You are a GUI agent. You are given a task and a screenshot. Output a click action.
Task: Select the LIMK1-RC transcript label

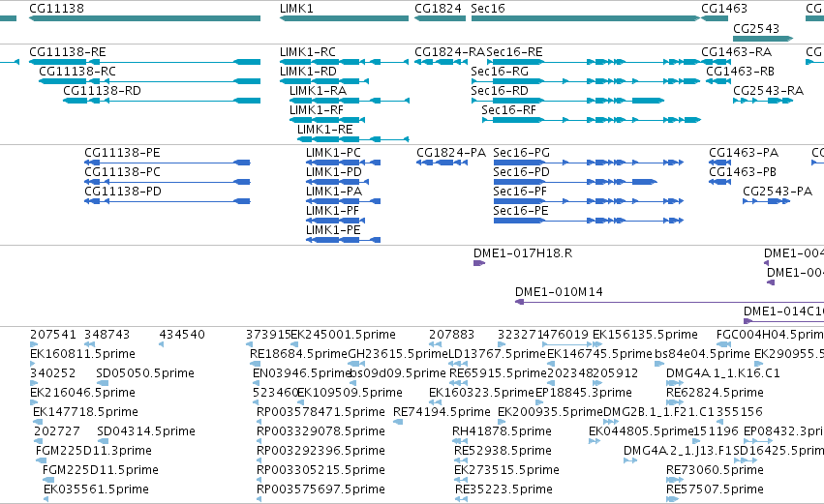click(x=307, y=52)
